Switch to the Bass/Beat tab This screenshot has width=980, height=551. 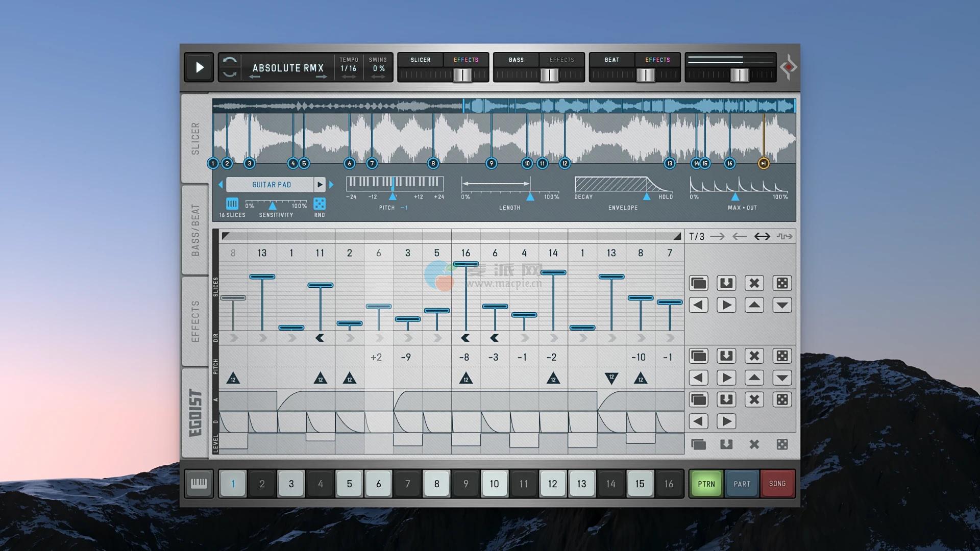click(195, 230)
